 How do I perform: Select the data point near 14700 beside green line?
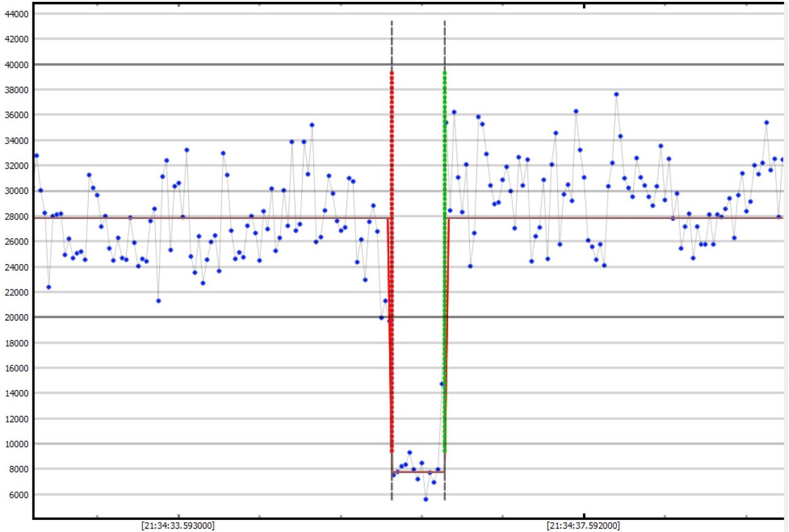(441, 383)
